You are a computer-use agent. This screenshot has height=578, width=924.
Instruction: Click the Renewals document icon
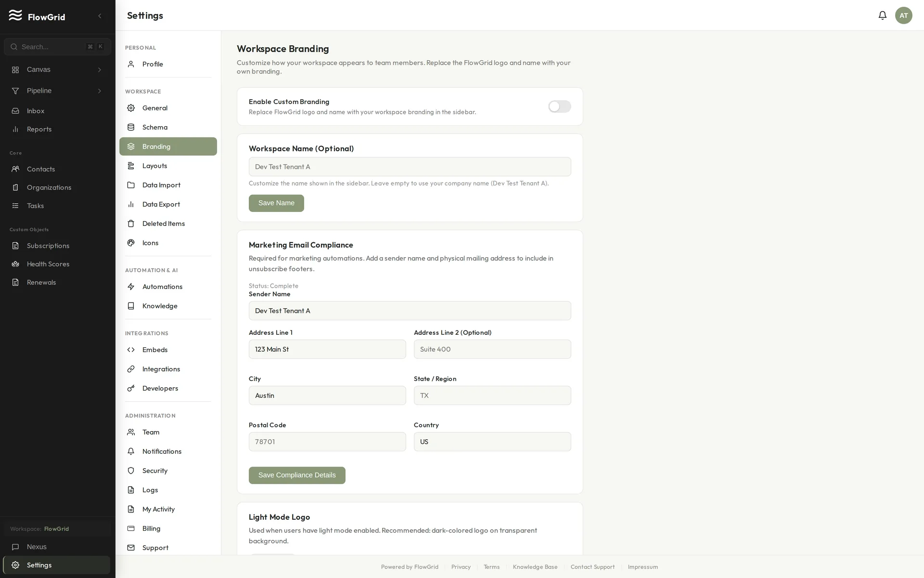click(15, 282)
